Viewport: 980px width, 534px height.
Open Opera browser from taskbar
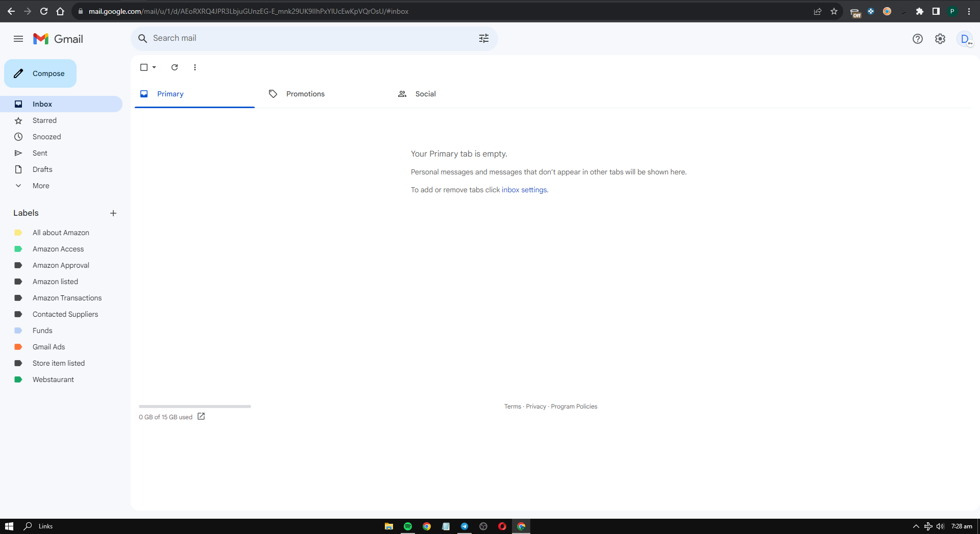pyautogui.click(x=502, y=526)
